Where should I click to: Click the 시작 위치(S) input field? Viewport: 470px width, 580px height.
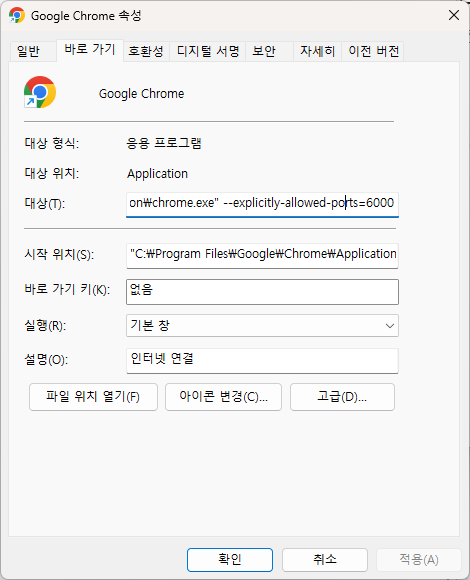tap(262, 255)
